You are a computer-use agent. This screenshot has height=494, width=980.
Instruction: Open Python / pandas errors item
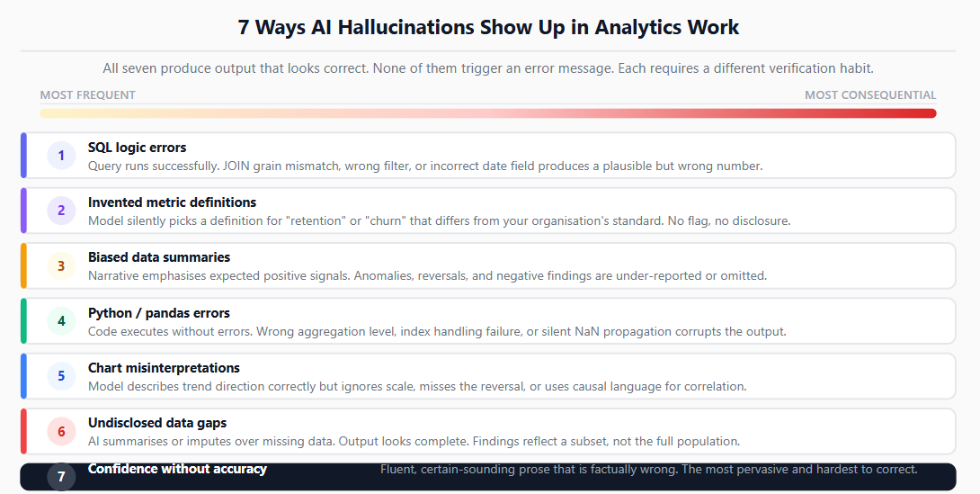pyautogui.click(x=159, y=313)
